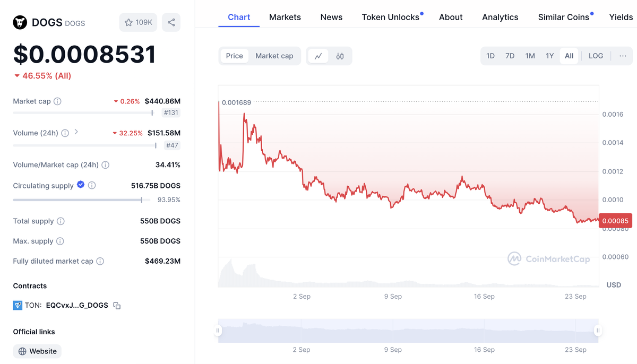Screen dimensions: 637x364
Task: Select the 1Y time range button
Action: (x=550, y=56)
